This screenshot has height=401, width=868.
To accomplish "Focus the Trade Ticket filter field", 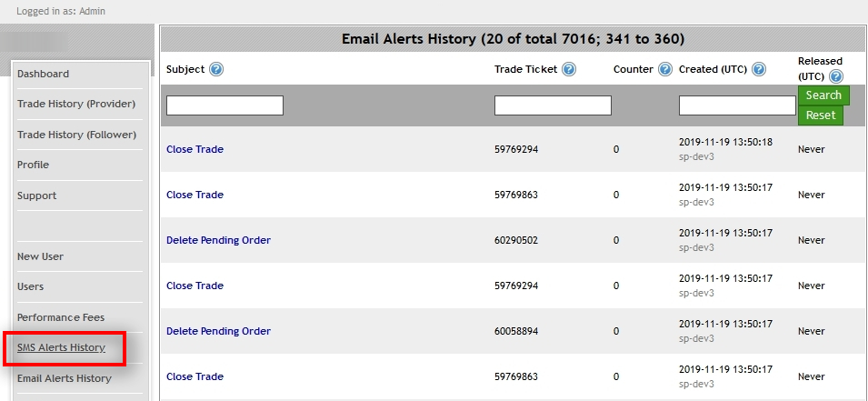I will click(553, 105).
